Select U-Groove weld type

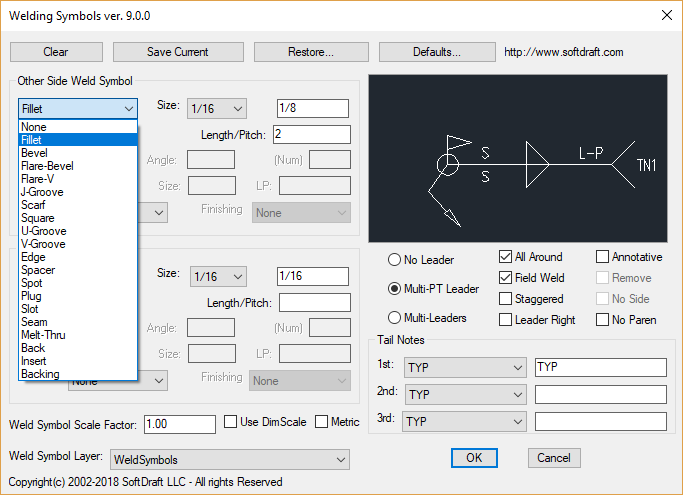(x=78, y=231)
